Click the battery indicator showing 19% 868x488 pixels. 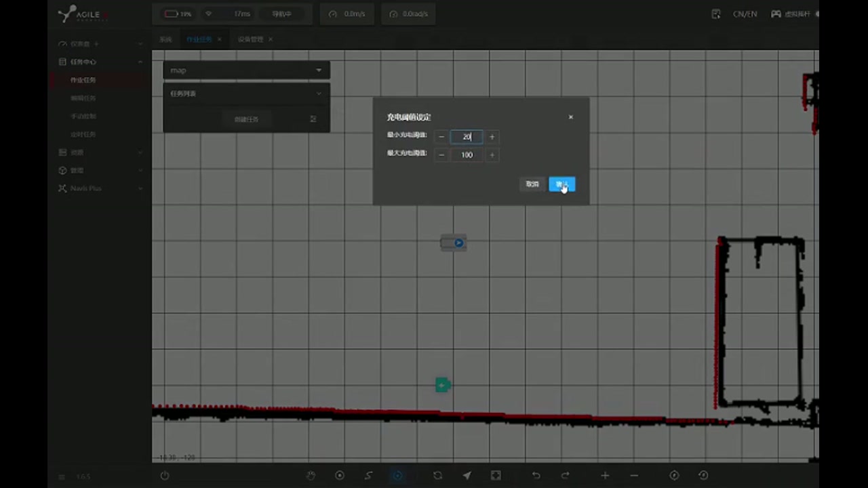[178, 14]
